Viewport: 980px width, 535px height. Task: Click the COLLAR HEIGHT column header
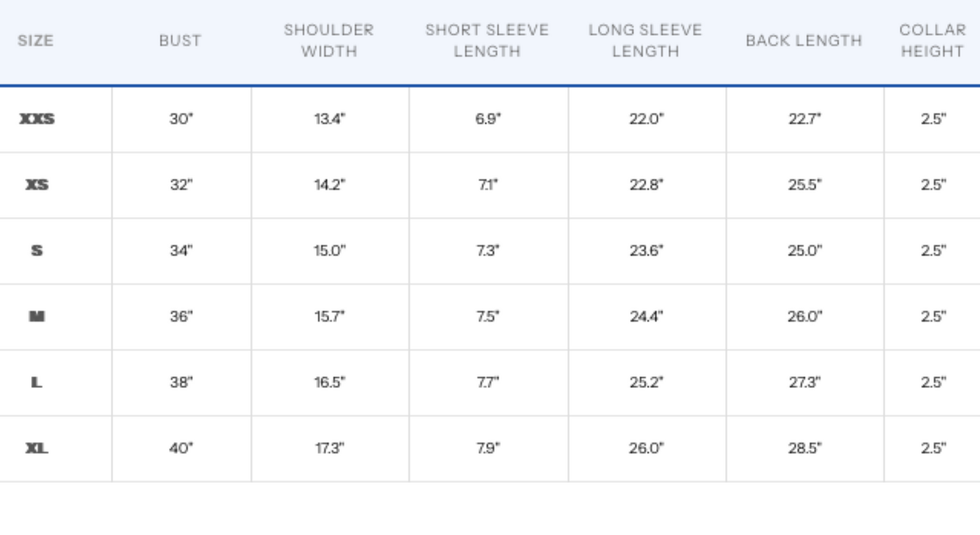932,40
